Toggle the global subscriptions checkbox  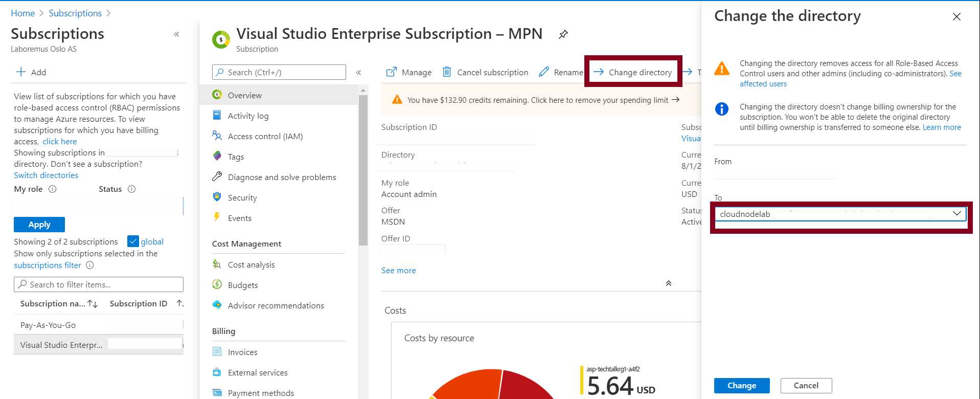point(133,241)
